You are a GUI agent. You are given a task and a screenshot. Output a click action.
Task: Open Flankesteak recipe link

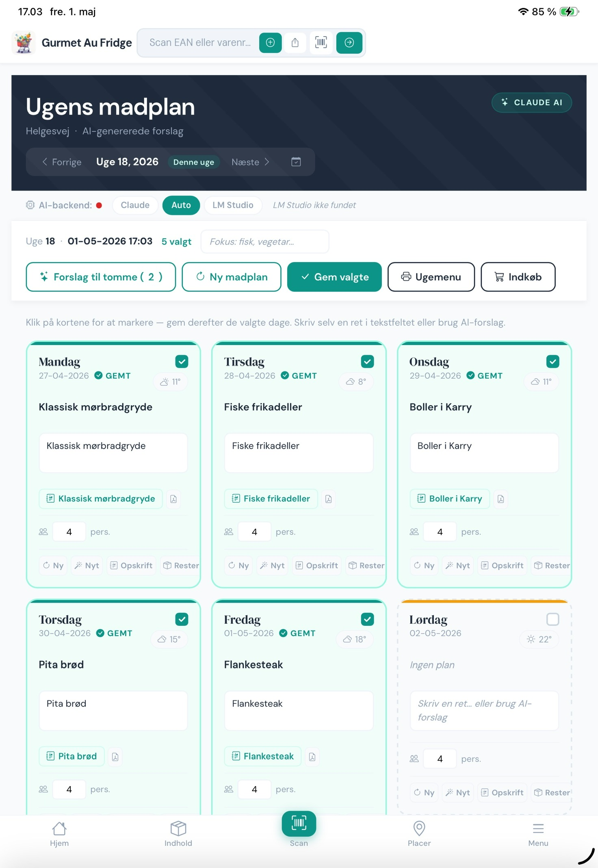(x=263, y=756)
